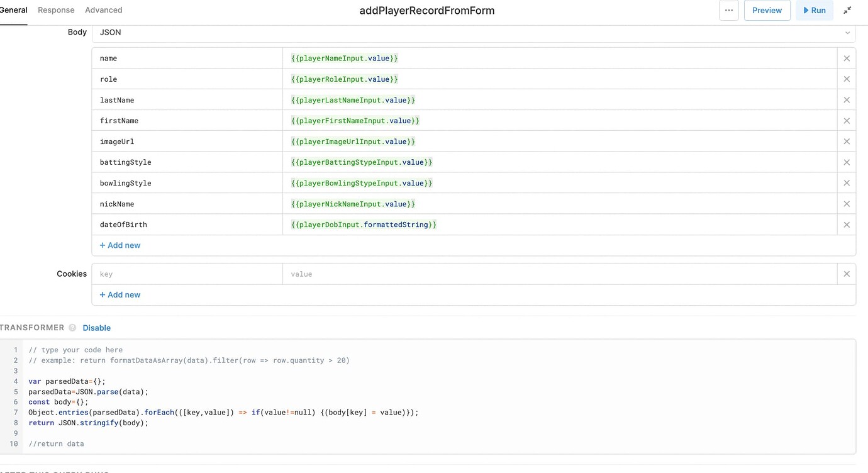Place cursor on const body={} line
The width and height of the screenshot is (868, 473).
pyautogui.click(x=58, y=402)
